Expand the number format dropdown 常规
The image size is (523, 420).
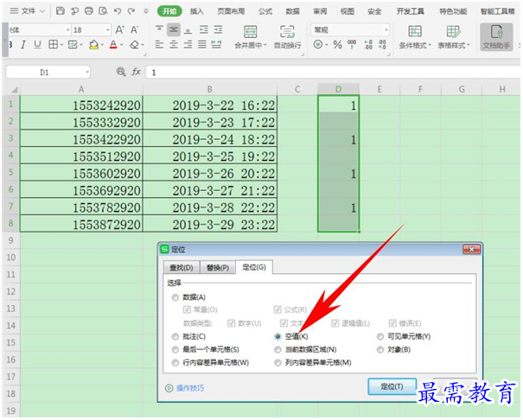click(386, 30)
